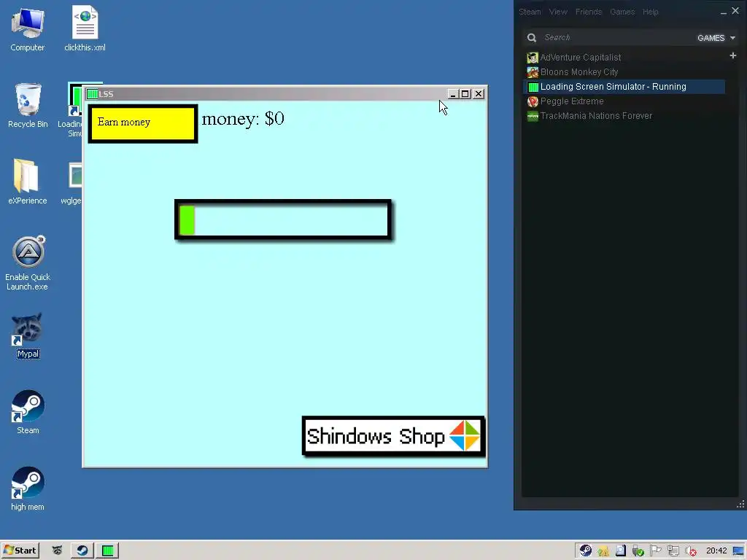Click the AdVenture Capitalist game icon

[x=533, y=58]
